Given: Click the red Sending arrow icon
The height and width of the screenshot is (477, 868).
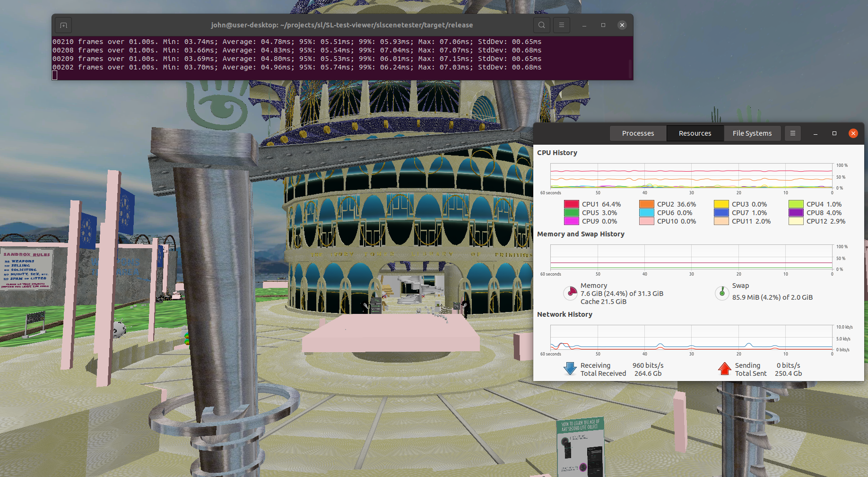Looking at the screenshot, I should click(724, 369).
